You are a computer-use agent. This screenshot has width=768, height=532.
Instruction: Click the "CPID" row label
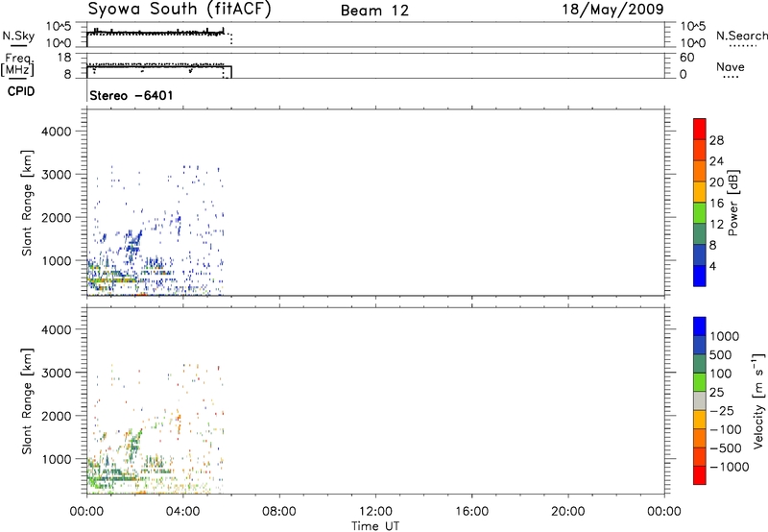[x=21, y=91]
